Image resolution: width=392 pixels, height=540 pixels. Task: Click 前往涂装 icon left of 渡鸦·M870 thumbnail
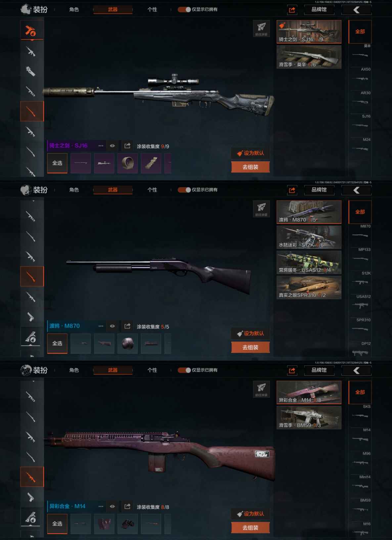[261, 209]
